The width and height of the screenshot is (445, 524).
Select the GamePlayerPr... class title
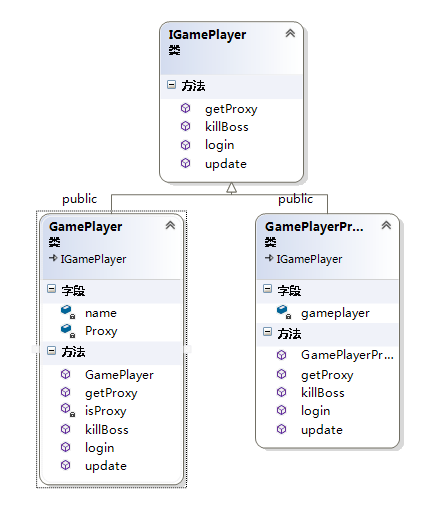point(314,227)
